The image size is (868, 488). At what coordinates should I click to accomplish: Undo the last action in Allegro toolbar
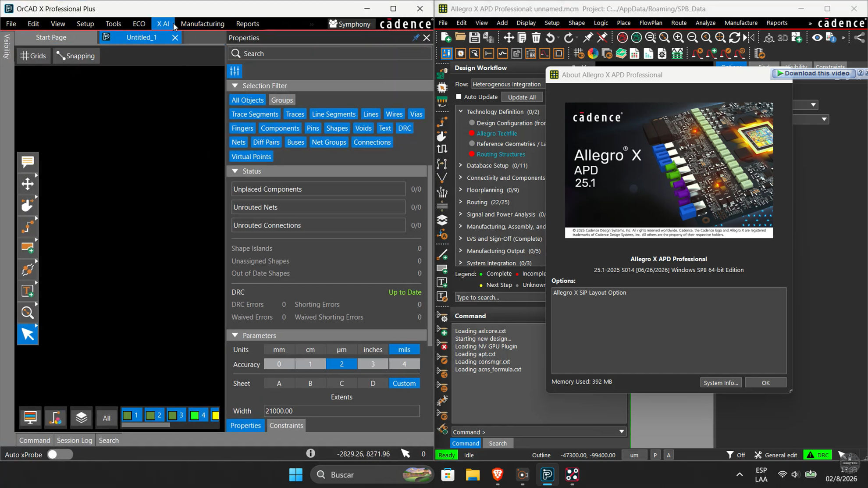[x=550, y=38]
